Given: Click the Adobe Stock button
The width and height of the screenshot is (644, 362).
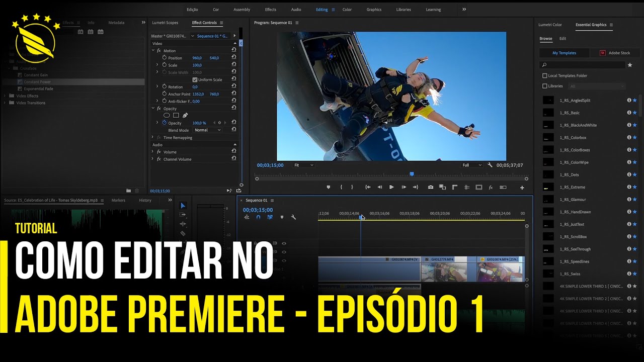Looking at the screenshot, I should click(615, 53).
